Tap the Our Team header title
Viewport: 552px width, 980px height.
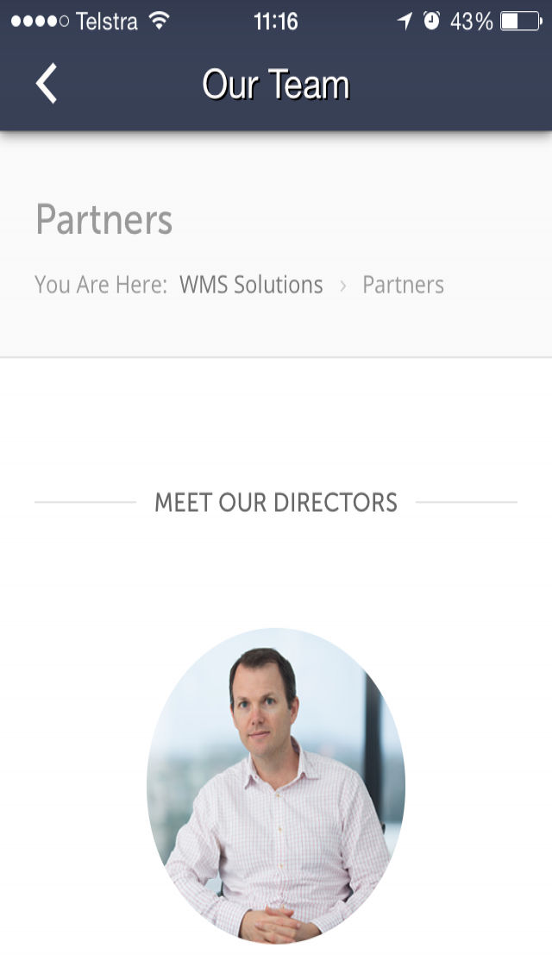click(x=276, y=85)
